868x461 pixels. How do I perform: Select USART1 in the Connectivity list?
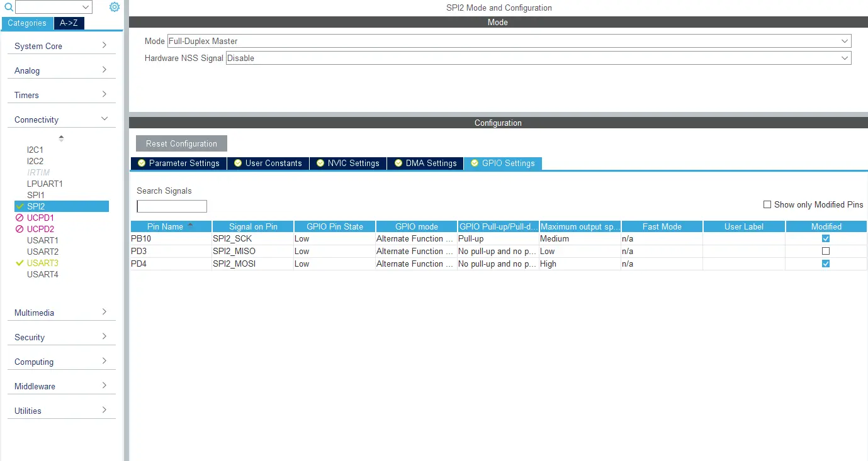[x=42, y=240]
